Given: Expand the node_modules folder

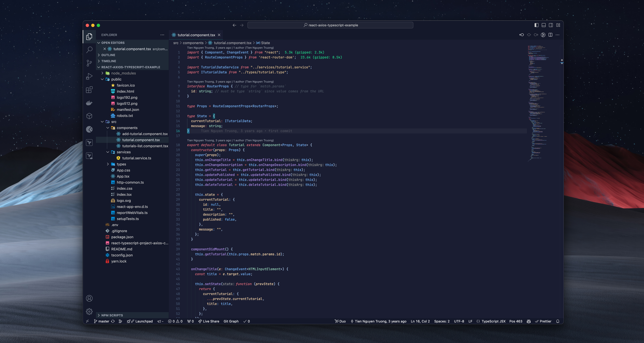Looking at the screenshot, I should [123, 73].
